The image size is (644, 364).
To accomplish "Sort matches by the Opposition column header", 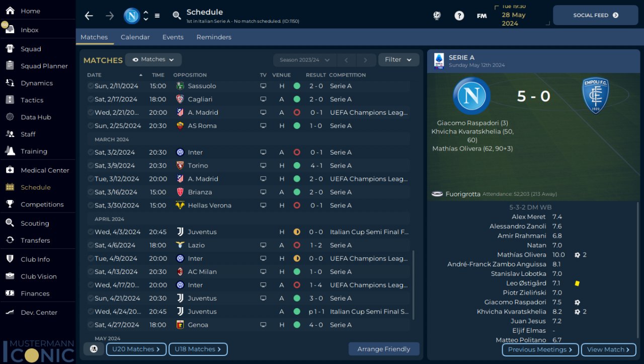I will point(190,75).
